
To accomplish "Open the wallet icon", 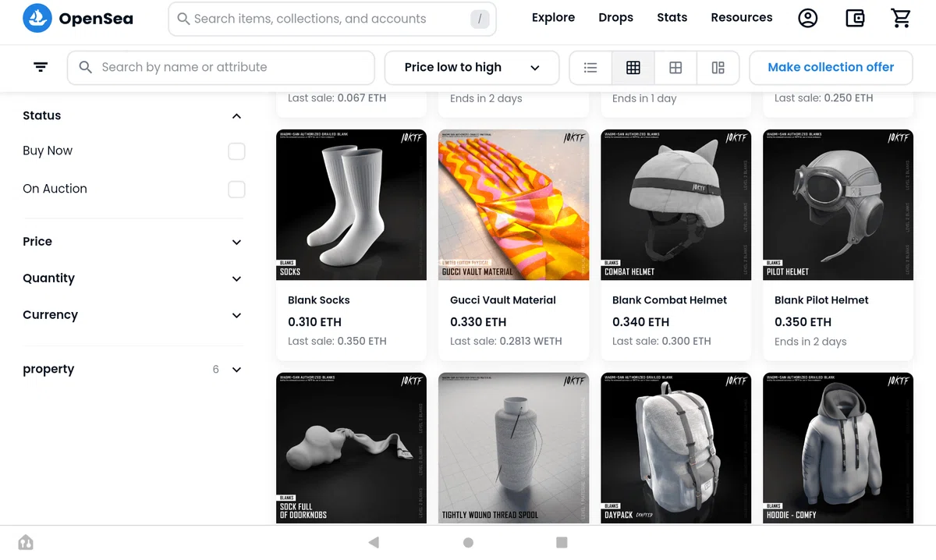I will tap(855, 18).
